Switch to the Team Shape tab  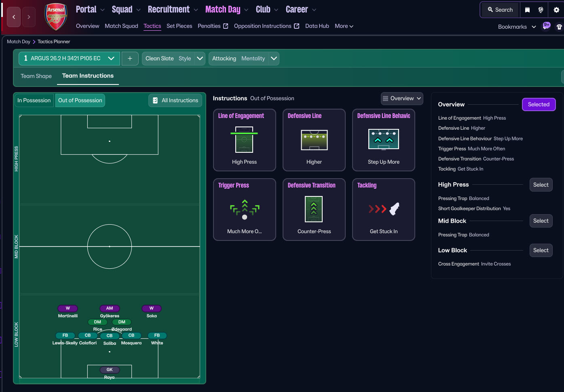(x=36, y=76)
